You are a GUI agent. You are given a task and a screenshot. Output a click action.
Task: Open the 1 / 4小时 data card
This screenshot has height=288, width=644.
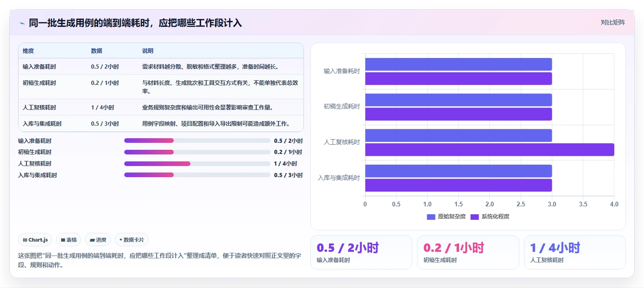575,252
